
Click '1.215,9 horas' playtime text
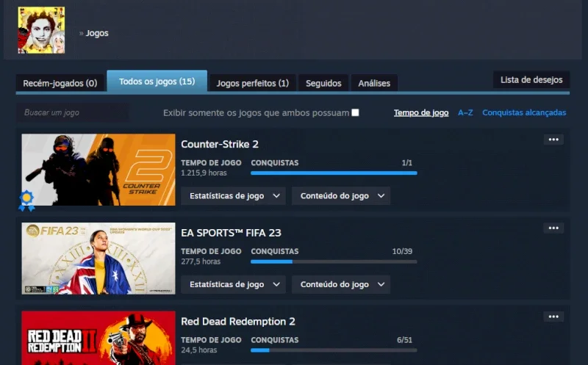(204, 173)
